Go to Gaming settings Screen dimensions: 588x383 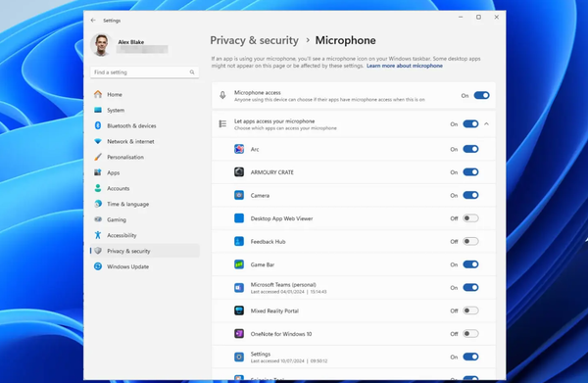[x=144, y=219]
